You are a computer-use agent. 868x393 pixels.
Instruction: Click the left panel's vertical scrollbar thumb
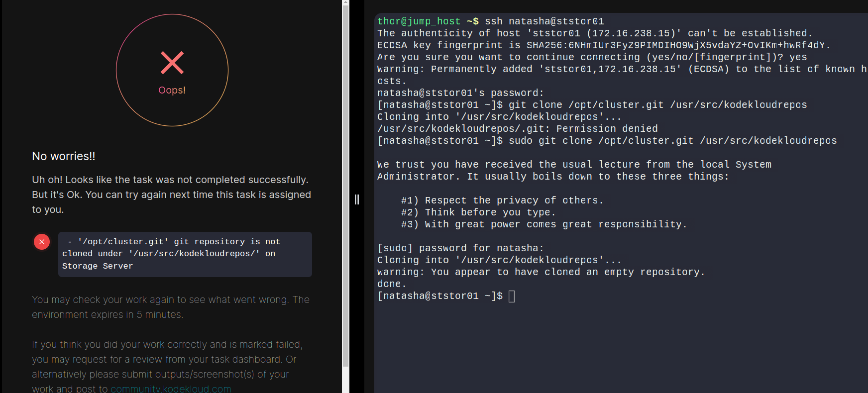[345, 184]
